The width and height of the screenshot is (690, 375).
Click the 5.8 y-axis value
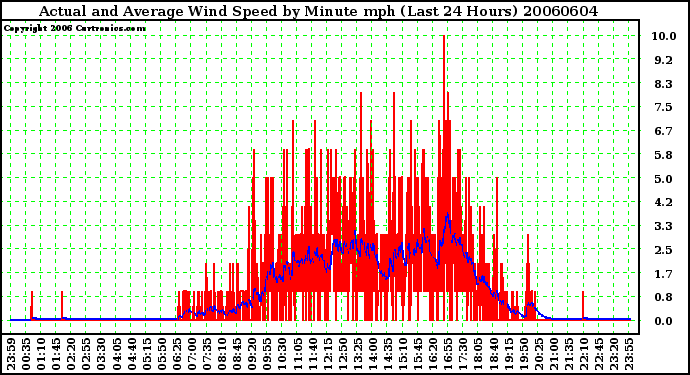click(x=664, y=155)
